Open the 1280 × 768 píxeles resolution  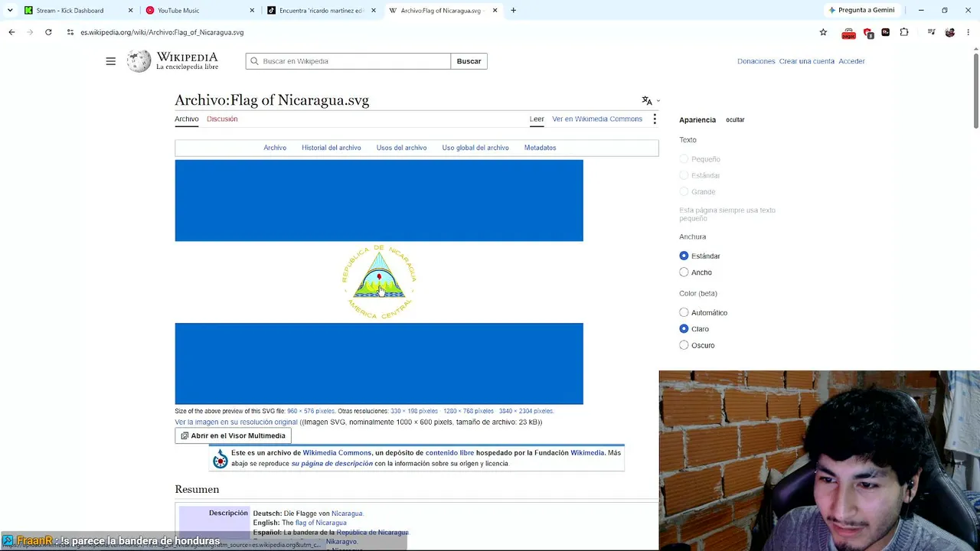(469, 411)
